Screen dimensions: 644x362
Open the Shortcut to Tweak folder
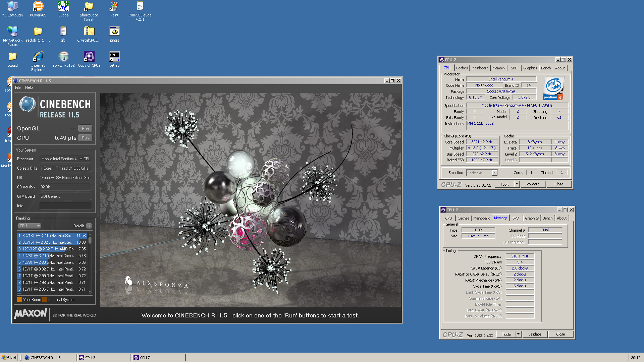pos(89,11)
